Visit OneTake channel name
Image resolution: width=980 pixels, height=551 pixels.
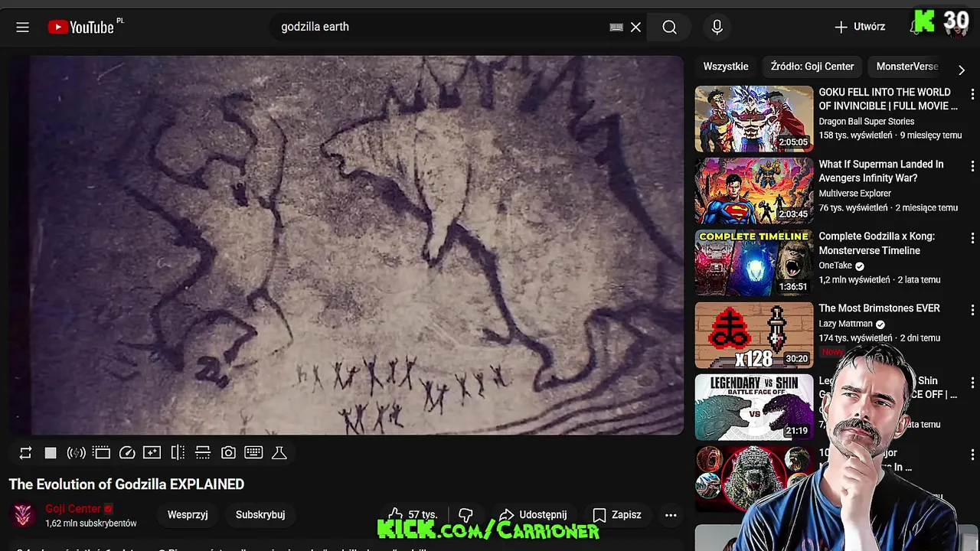point(835,266)
